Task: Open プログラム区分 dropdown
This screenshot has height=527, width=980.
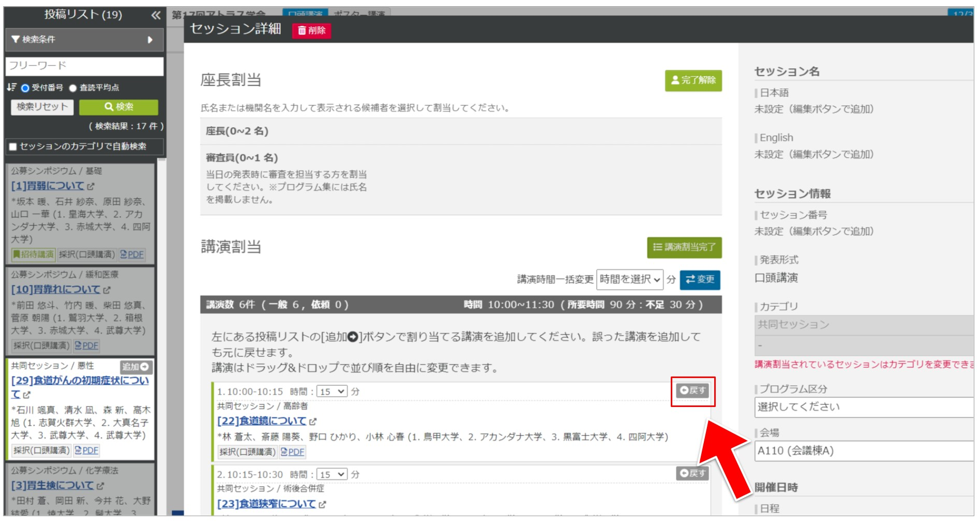Action: [864, 407]
